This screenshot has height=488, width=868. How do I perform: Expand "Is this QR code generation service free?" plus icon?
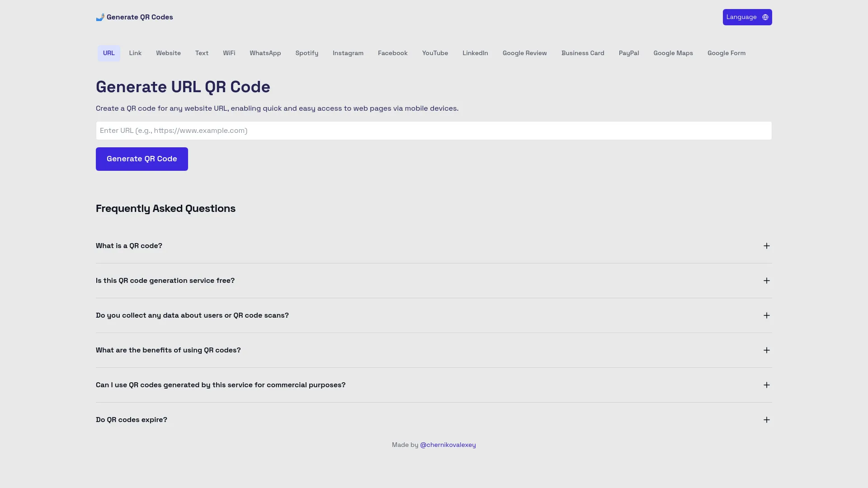click(767, 281)
